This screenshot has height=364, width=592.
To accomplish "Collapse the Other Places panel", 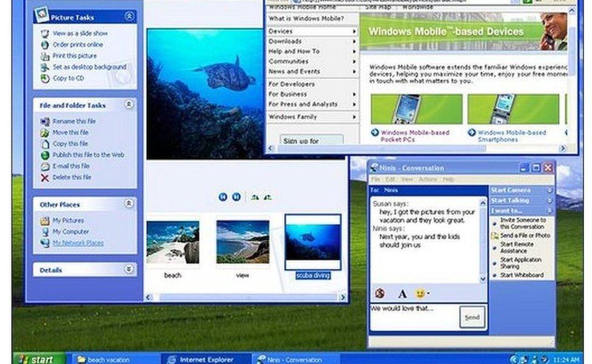I will 129,203.
